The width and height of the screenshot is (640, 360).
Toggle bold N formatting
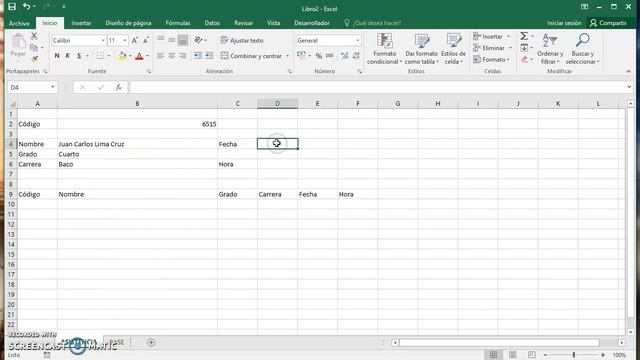57,56
